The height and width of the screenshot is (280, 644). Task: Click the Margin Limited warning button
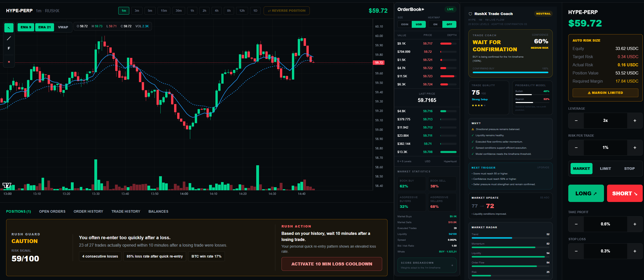point(605,93)
